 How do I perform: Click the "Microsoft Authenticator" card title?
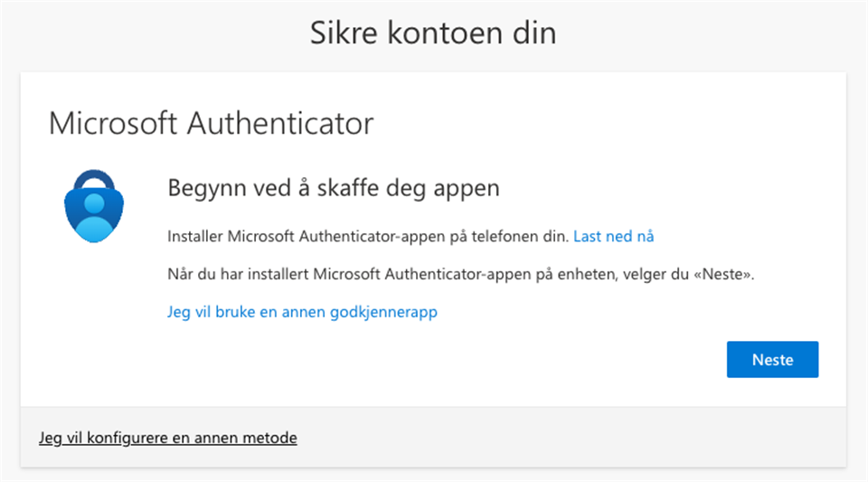[x=211, y=123]
